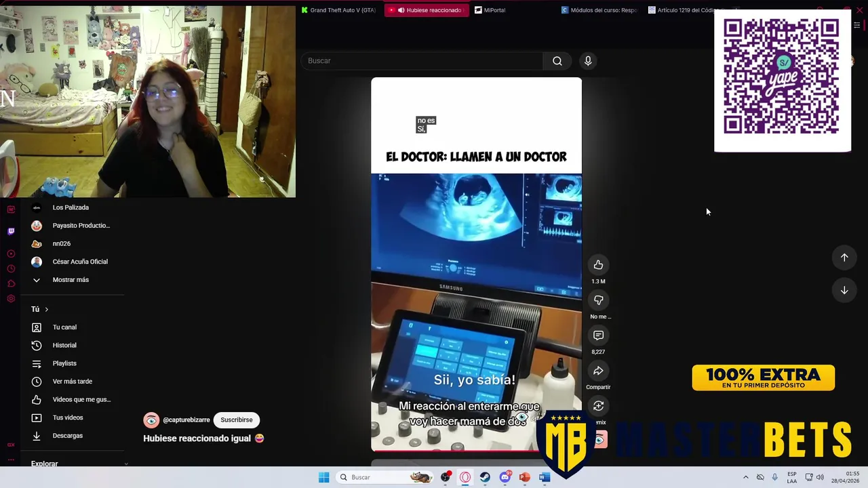868x488 pixels.
Task: Switch to Módulos del curso tab
Action: tap(599, 10)
